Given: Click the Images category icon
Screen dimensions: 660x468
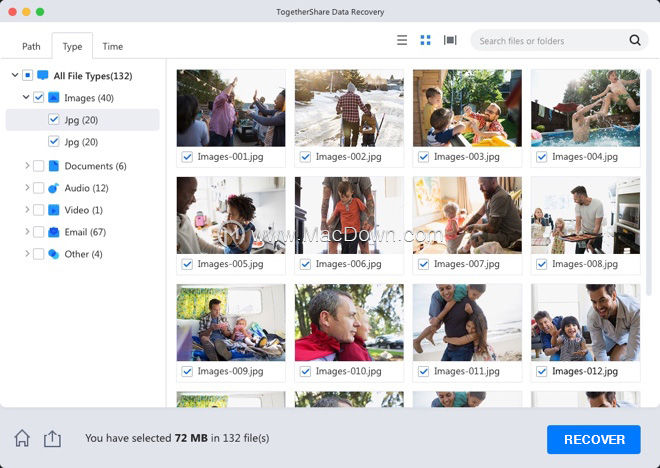Looking at the screenshot, I should pos(53,98).
